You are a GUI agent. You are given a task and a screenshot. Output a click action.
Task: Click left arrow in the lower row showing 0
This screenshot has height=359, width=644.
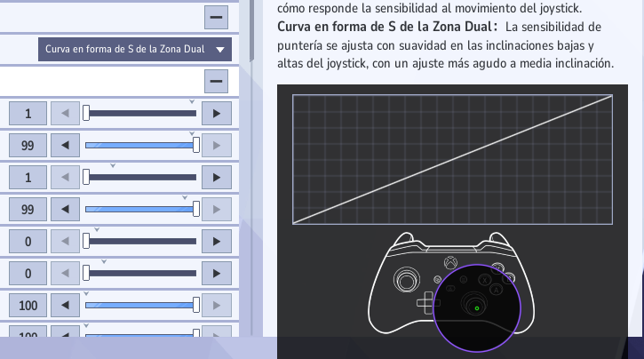[x=65, y=274]
